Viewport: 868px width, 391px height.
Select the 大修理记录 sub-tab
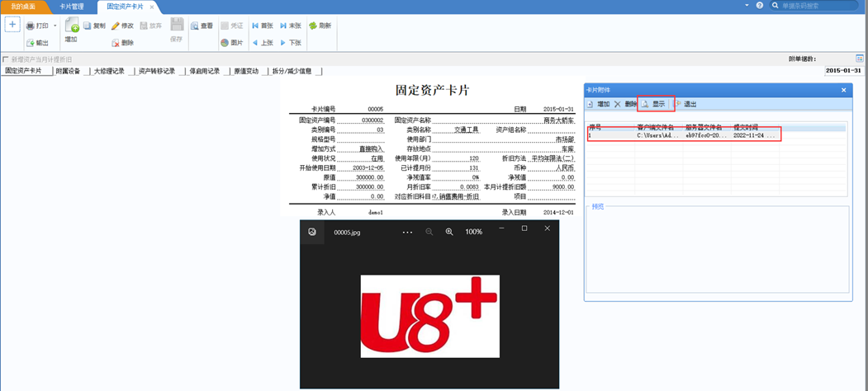coord(109,71)
